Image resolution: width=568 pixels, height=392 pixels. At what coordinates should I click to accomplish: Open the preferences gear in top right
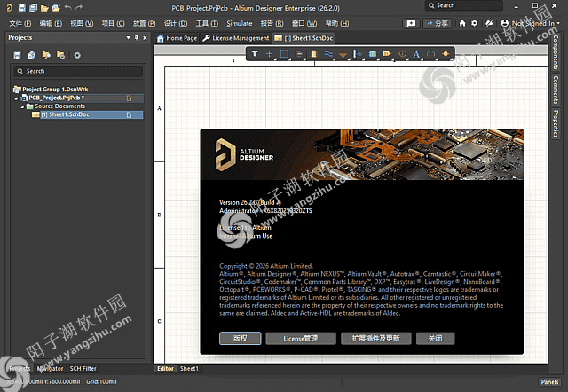[x=475, y=23]
